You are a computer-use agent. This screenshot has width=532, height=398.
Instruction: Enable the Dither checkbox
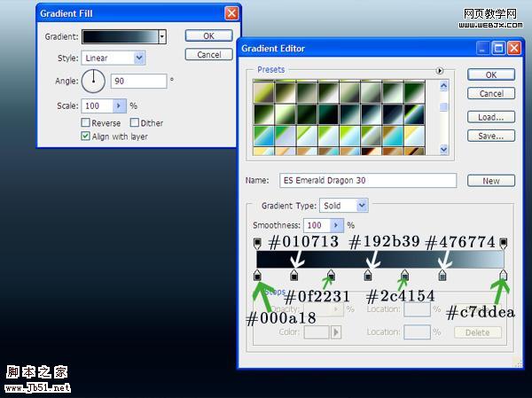(135, 122)
